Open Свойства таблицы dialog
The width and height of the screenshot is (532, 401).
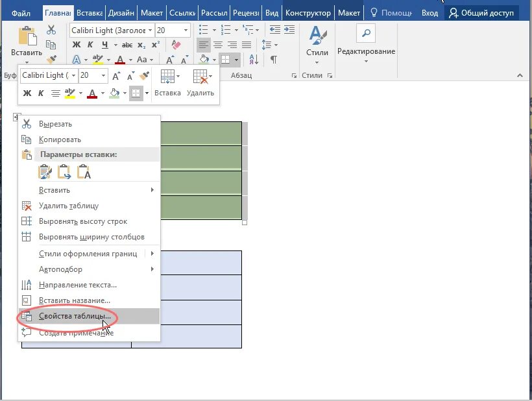(x=90, y=316)
